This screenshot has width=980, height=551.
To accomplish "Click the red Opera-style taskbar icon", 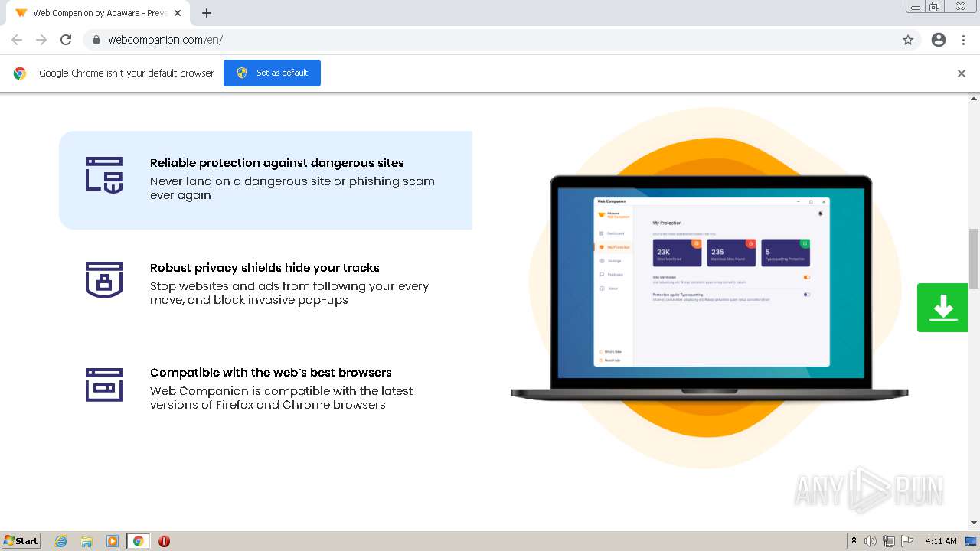I will 164,541.
